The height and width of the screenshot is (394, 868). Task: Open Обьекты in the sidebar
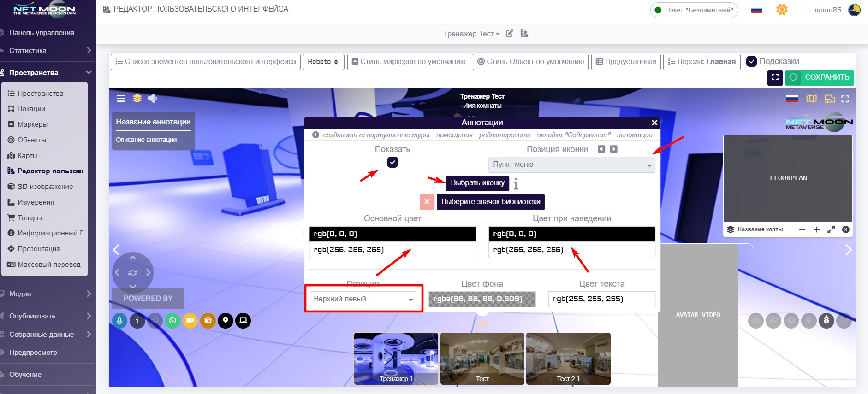32,140
